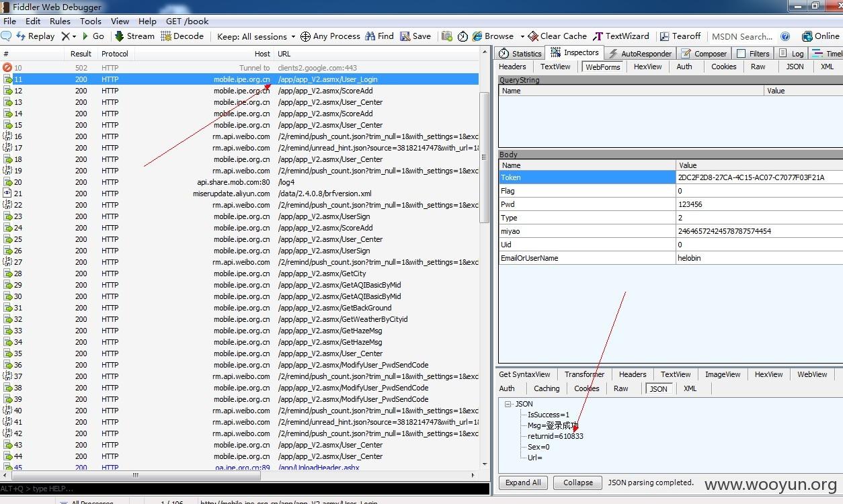843x504 pixels.
Task: Select request HexView inspector tab
Action: click(x=648, y=67)
